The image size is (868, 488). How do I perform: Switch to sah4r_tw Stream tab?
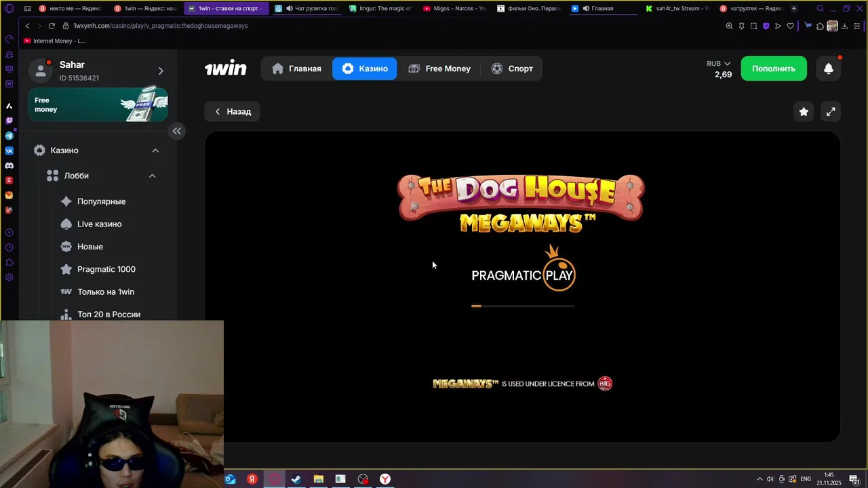[676, 9]
